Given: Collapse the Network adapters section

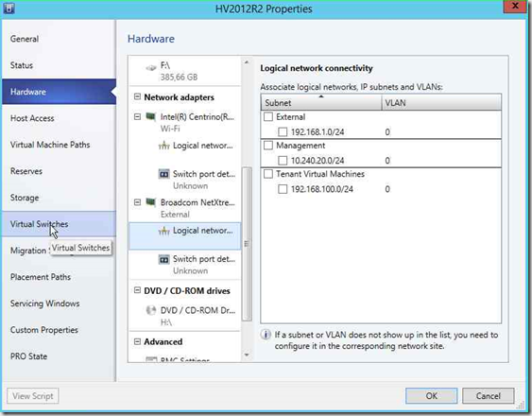Looking at the screenshot, I should click(137, 96).
